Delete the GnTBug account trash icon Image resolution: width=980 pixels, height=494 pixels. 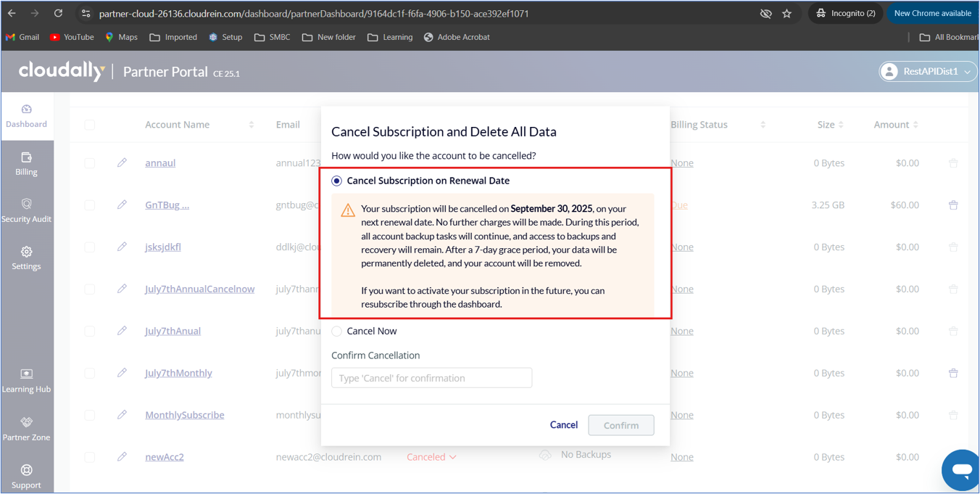click(x=953, y=205)
